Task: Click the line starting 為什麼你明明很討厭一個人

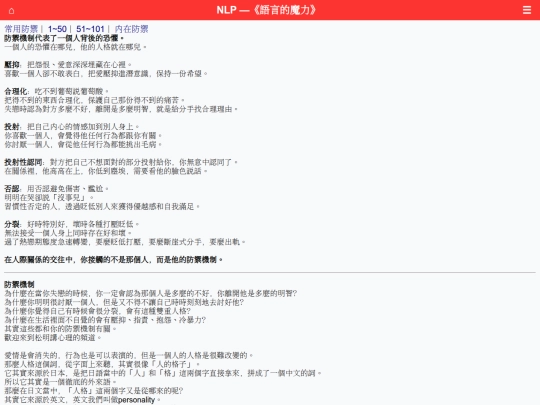Action: (124, 302)
